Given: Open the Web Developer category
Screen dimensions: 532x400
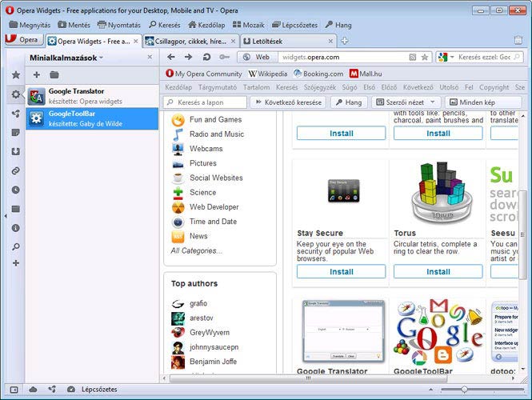Looking at the screenshot, I should pyautogui.click(x=214, y=207).
